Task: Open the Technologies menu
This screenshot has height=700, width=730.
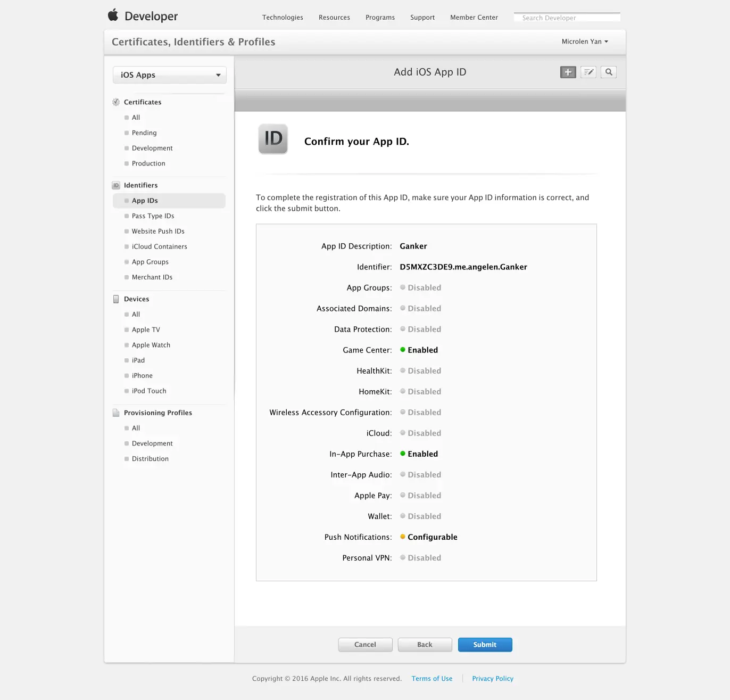Action: coord(283,18)
